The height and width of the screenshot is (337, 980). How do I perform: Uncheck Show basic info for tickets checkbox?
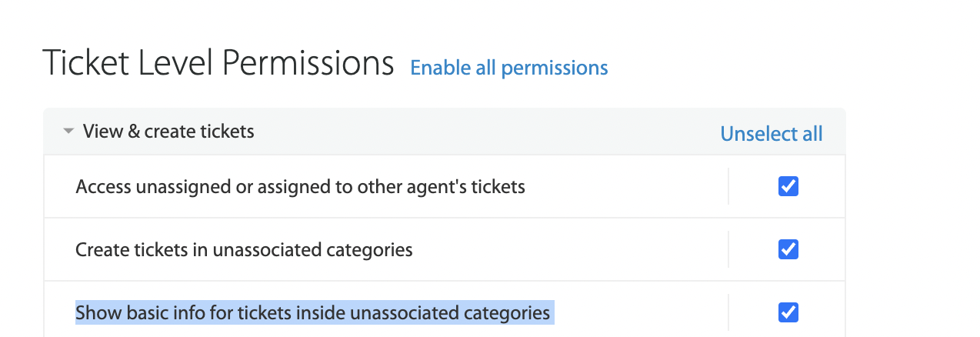pos(788,312)
